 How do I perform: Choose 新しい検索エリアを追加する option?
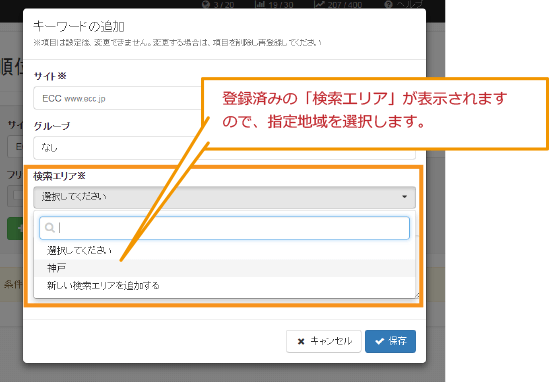point(224,286)
